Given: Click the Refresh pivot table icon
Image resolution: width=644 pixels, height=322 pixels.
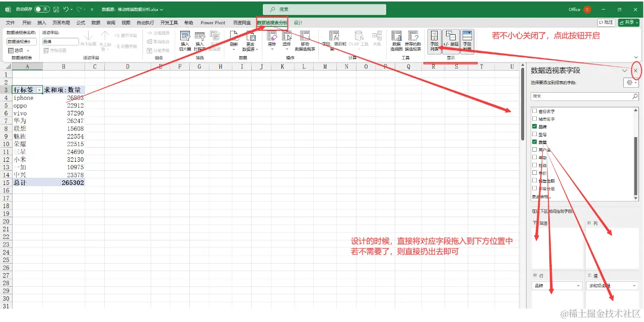Looking at the screenshot, I should [234, 35].
